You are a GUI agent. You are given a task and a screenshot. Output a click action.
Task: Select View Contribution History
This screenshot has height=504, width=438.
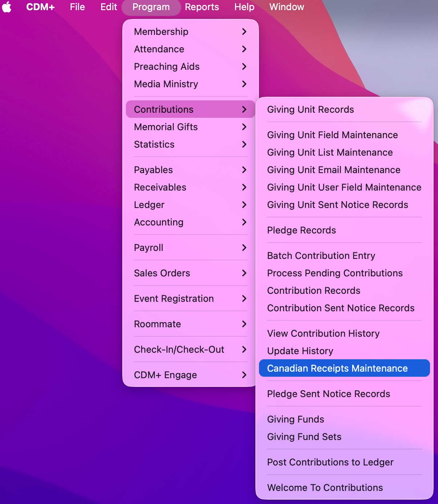pyautogui.click(x=345, y=333)
